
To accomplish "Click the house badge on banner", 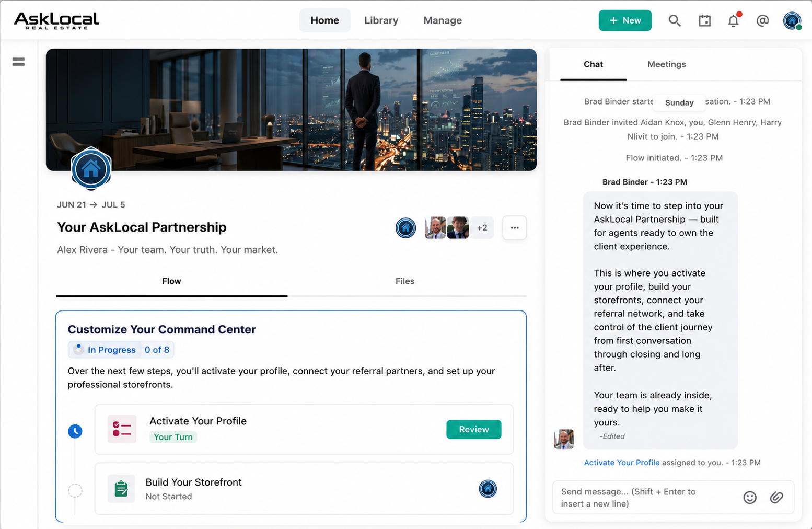I will (x=91, y=168).
